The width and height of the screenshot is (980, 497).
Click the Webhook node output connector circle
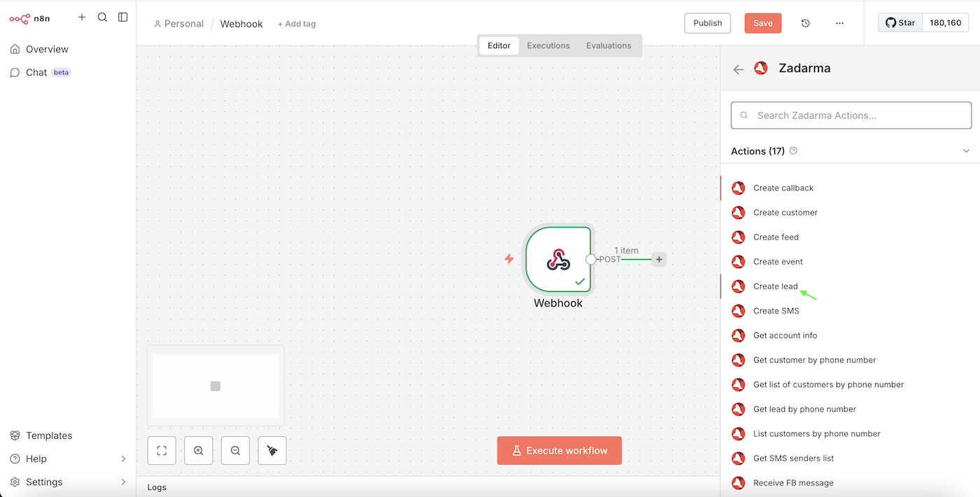[591, 259]
